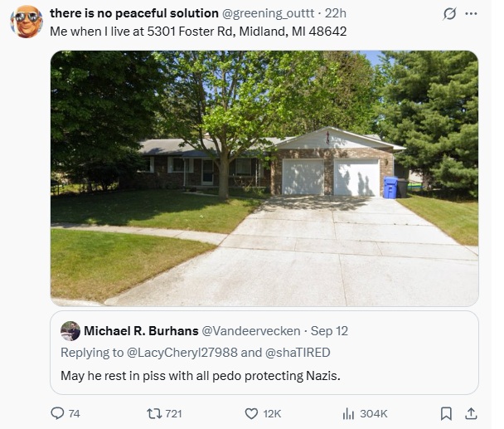Visit the @Vandeervecken handle

click(250, 331)
